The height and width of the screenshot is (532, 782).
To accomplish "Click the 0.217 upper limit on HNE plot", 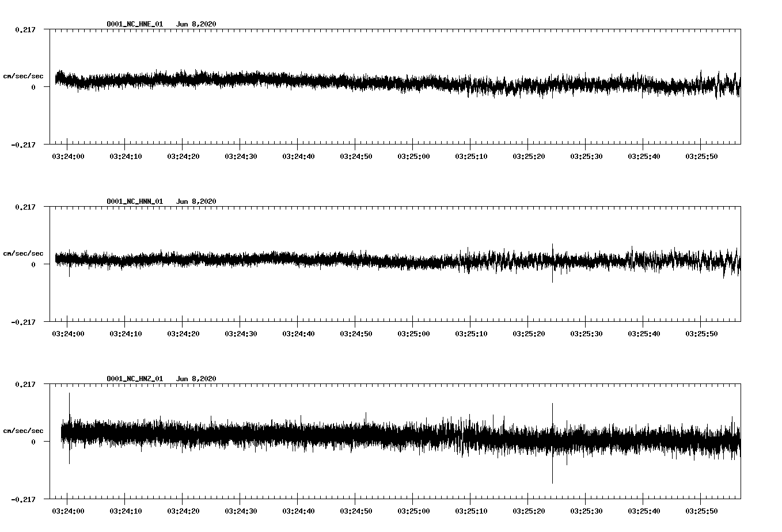I will 25,29.
